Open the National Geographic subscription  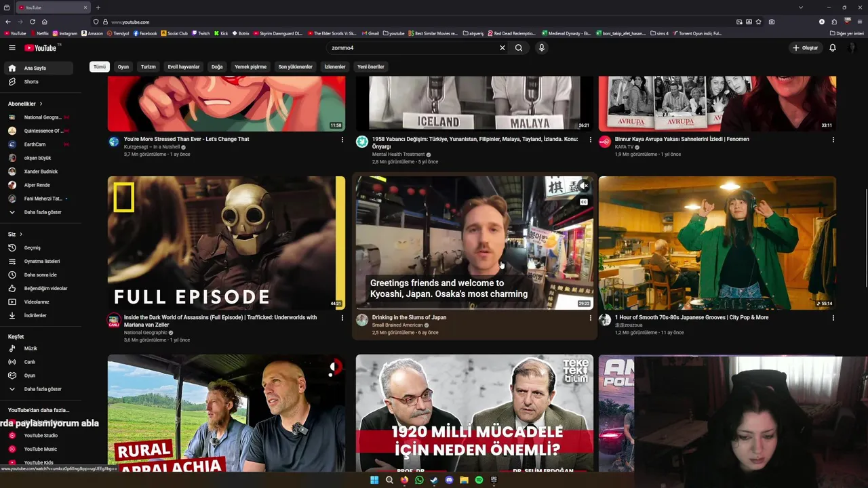(x=38, y=117)
